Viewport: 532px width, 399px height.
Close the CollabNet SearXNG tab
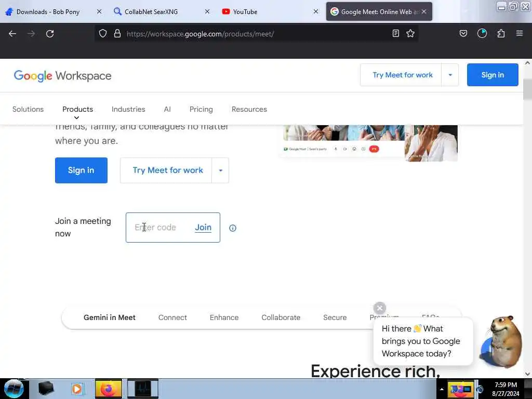coord(207,11)
